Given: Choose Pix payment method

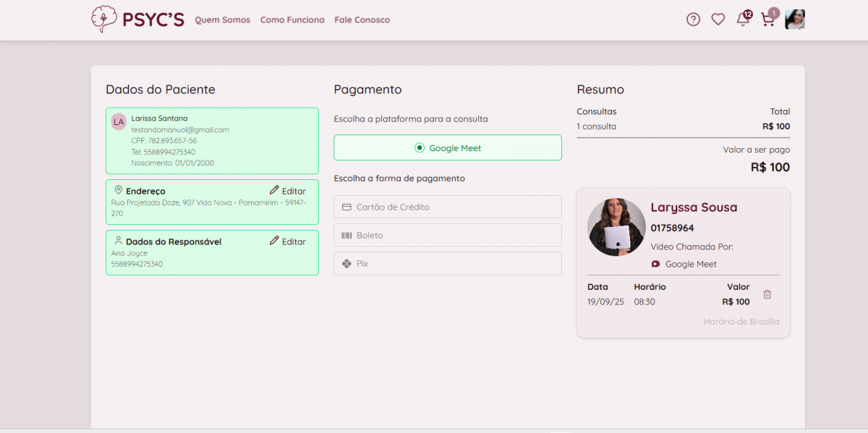Looking at the screenshot, I should pos(447,263).
